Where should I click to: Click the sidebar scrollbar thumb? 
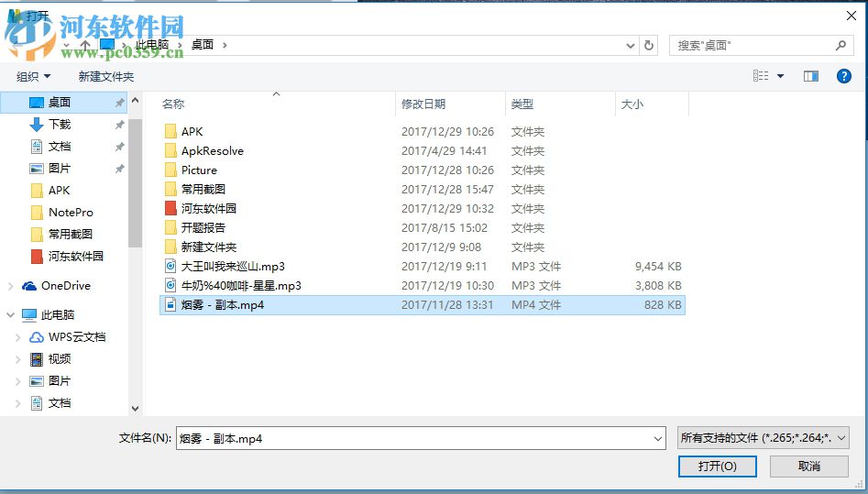click(x=135, y=182)
